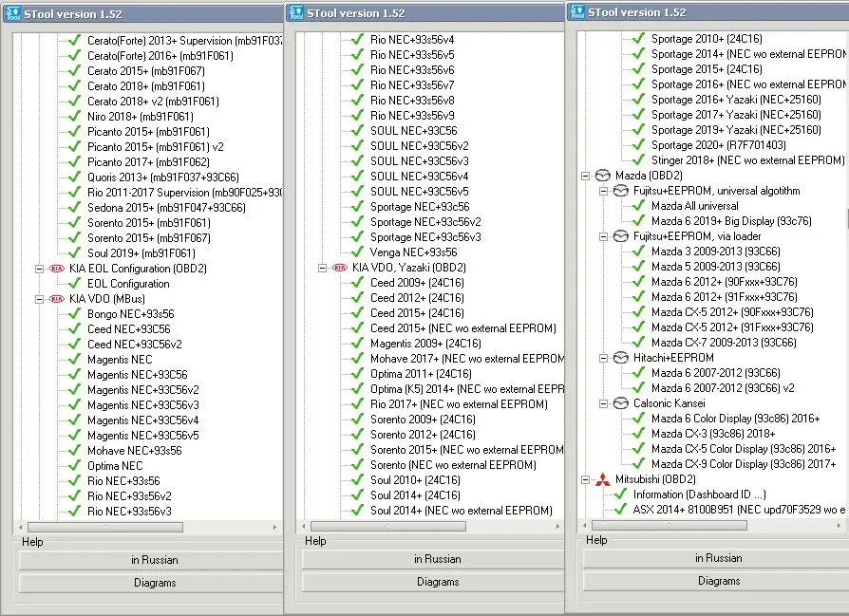Click the middle window's scroll-left arrow

304,526
